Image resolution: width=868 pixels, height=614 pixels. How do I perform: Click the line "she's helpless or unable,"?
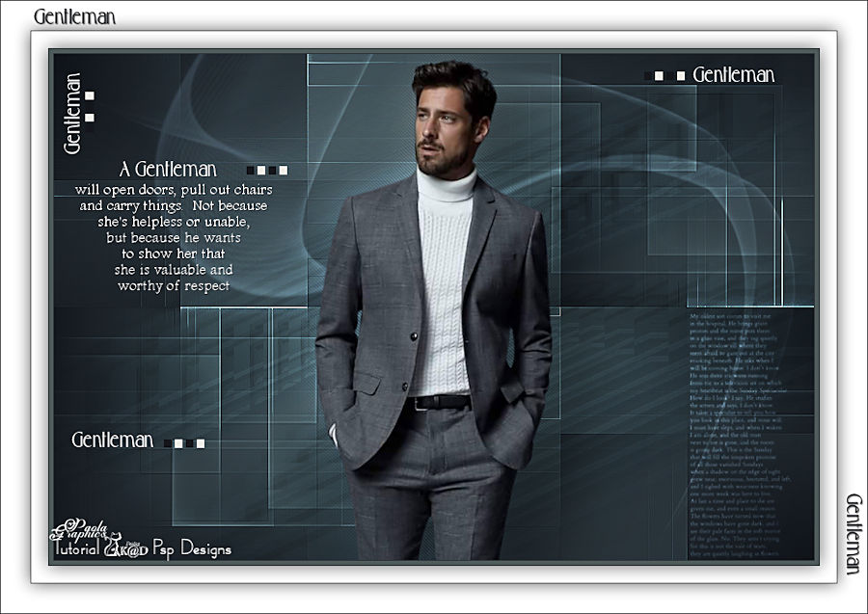click(x=174, y=222)
